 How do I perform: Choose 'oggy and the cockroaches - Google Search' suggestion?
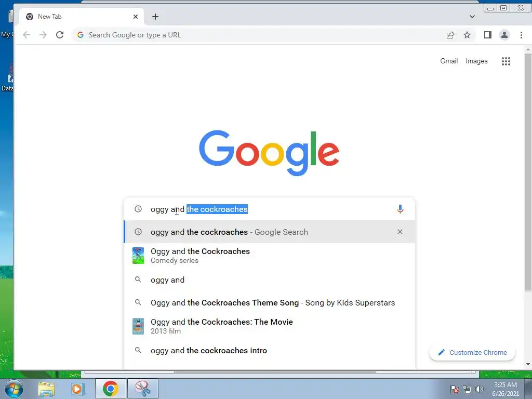(270, 232)
